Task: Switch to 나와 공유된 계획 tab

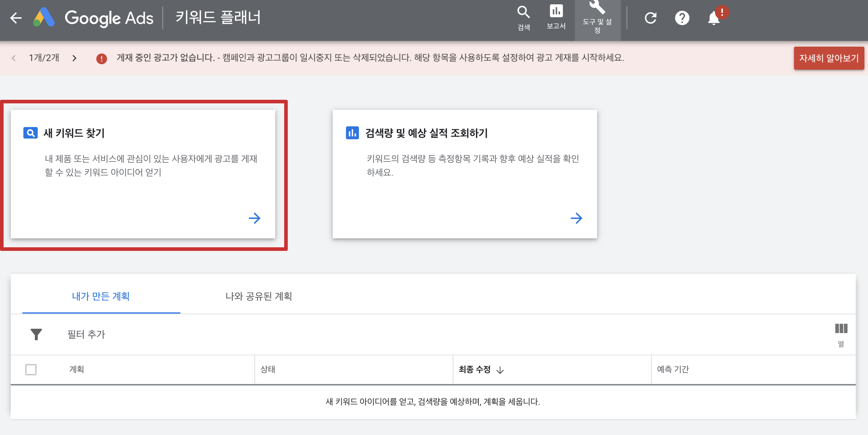Action: coord(259,296)
